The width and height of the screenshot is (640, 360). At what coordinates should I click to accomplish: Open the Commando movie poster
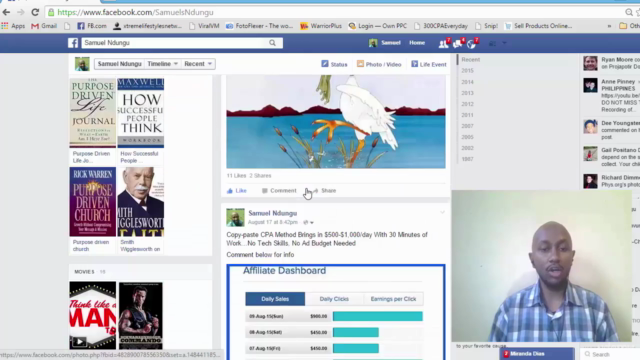tap(140, 316)
